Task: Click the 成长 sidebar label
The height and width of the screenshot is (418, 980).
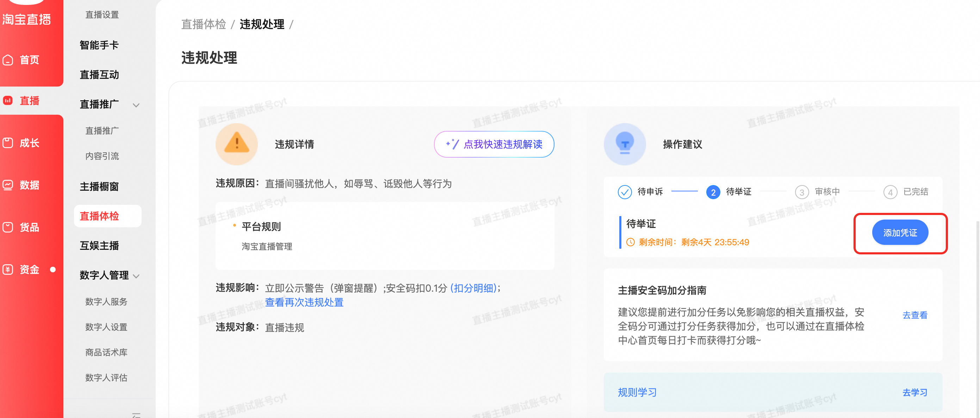Action: [29, 143]
